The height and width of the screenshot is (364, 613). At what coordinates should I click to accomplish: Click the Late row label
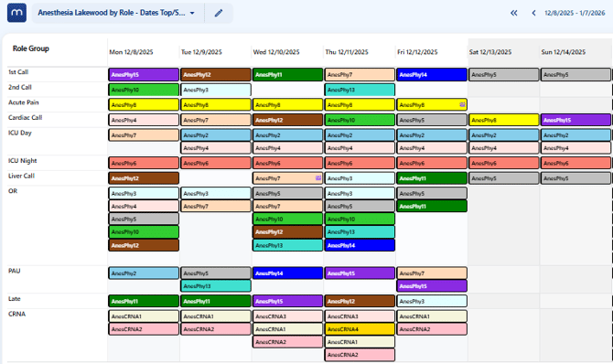15,299
